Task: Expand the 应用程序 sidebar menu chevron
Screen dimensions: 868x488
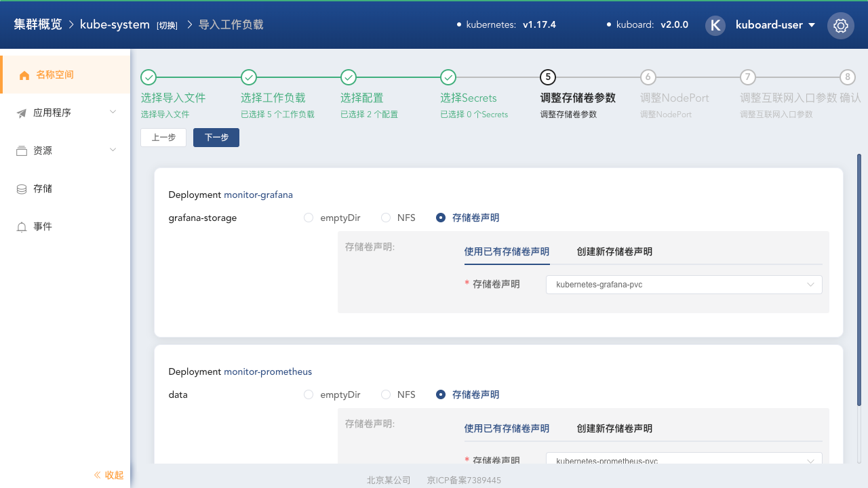Action: pos(113,112)
